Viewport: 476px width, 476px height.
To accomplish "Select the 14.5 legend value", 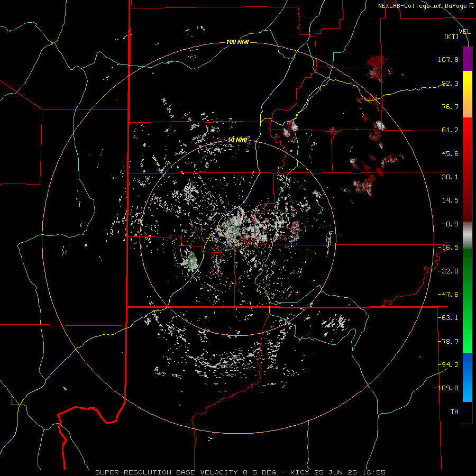I will tap(450, 200).
